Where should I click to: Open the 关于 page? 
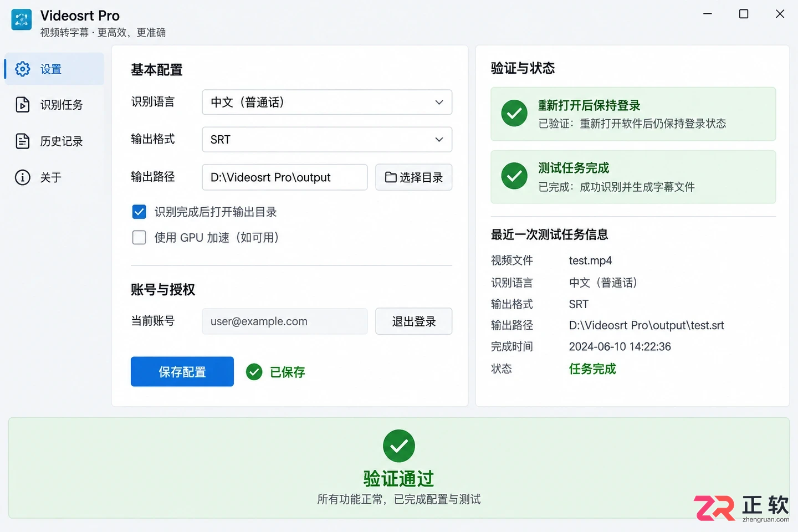coord(54,177)
